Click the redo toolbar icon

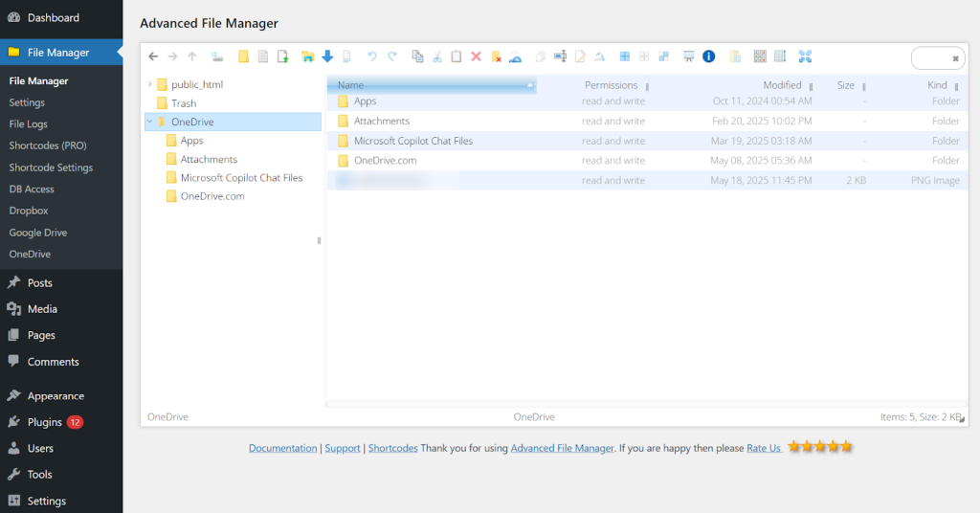coord(391,56)
